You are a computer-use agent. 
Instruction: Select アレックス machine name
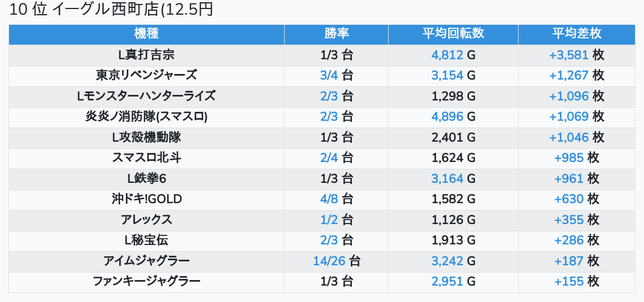(146, 220)
